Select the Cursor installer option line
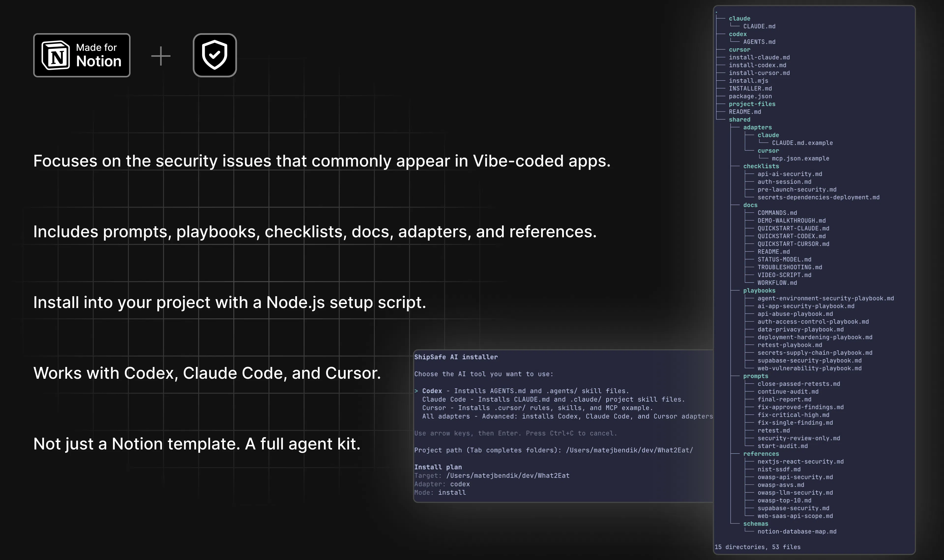Image resolution: width=944 pixels, height=560 pixels. click(x=538, y=408)
